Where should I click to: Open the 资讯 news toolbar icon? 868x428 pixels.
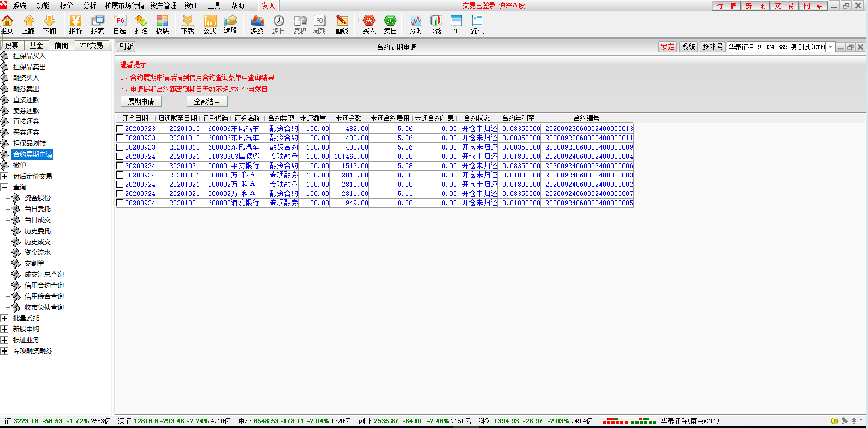pyautogui.click(x=478, y=25)
